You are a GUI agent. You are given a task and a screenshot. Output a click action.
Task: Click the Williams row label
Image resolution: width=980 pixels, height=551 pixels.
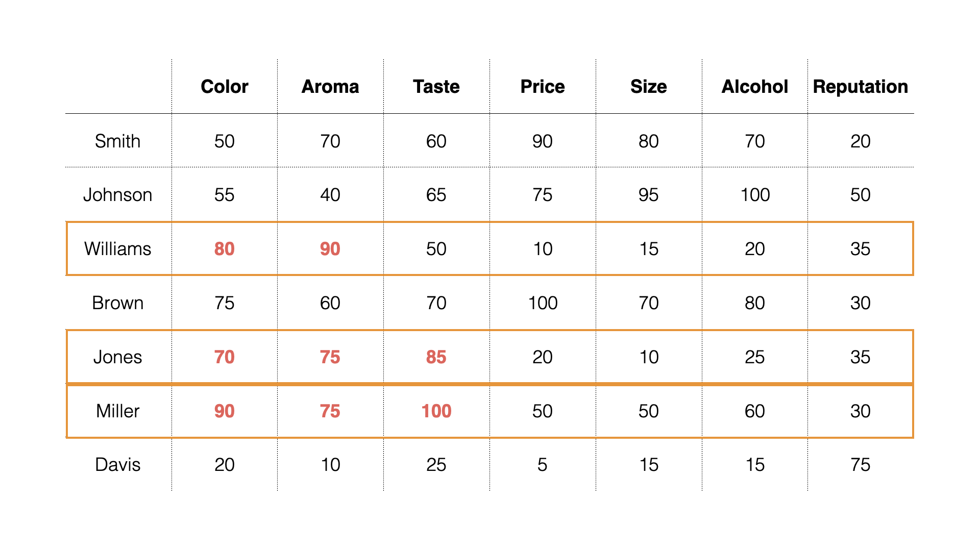[x=117, y=249]
